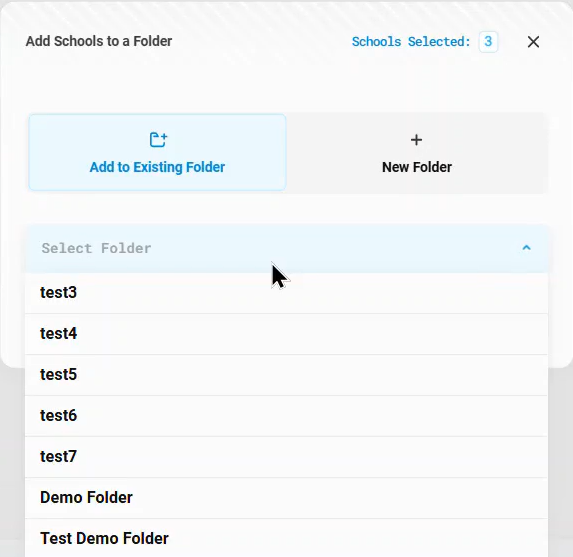The width and height of the screenshot is (573, 557).
Task: Choose Demo Folder from the list
Action: [286, 497]
